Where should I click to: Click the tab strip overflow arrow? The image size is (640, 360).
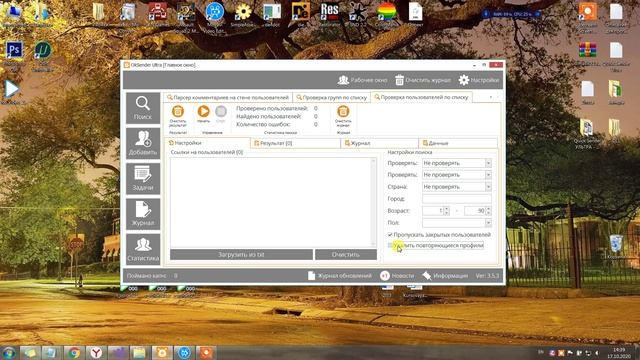[491, 97]
